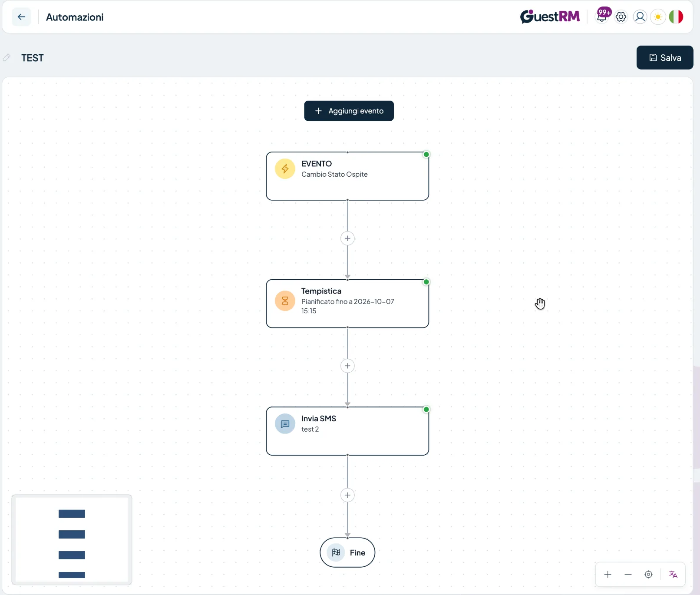Add step between EVENTO and Tempistica
Image resolution: width=700 pixels, height=595 pixels.
[347, 238]
